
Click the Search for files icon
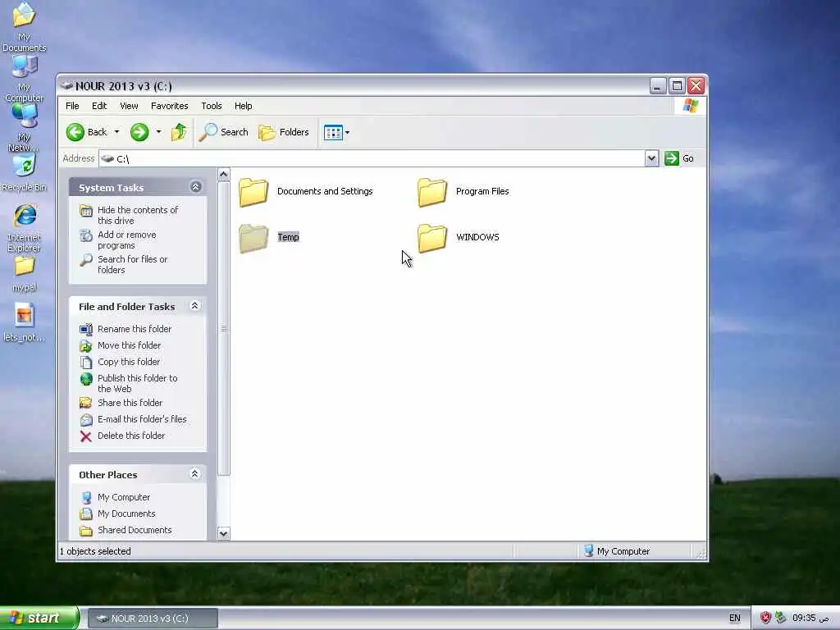(x=85, y=260)
